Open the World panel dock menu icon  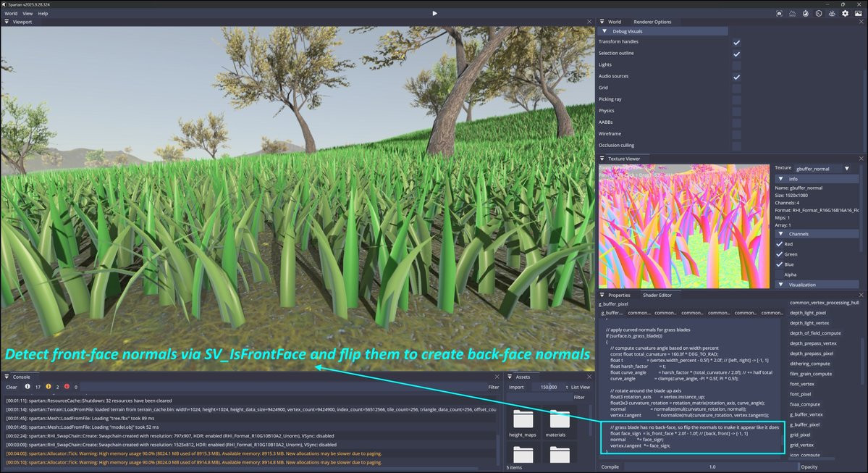(x=602, y=22)
